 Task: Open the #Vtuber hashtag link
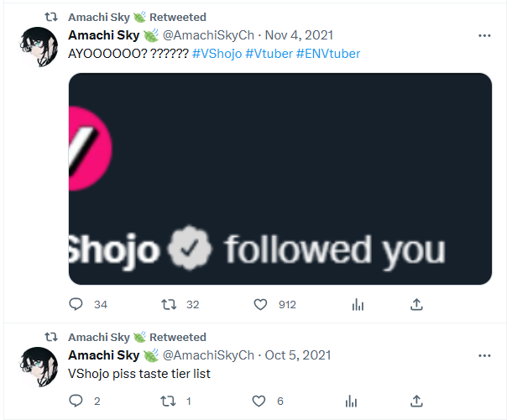pos(269,54)
